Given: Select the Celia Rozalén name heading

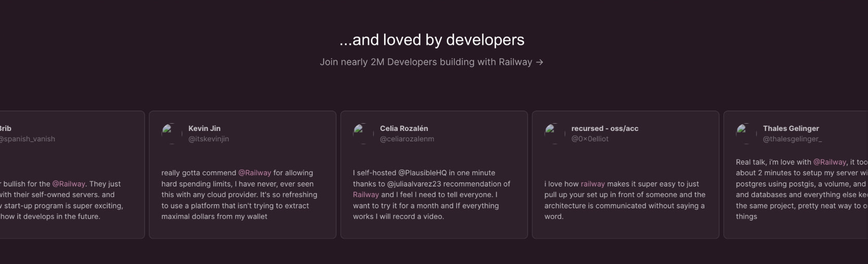Looking at the screenshot, I should pos(404,128).
